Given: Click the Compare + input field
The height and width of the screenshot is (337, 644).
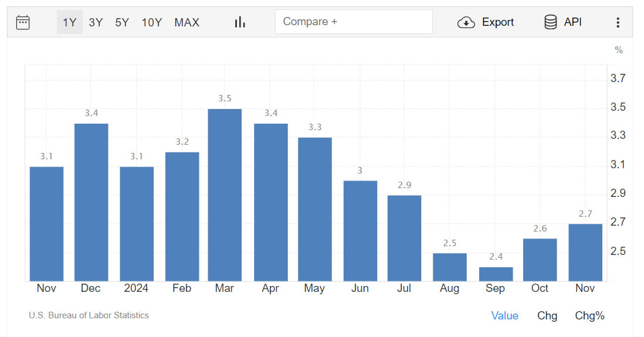Looking at the screenshot, I should (354, 22).
